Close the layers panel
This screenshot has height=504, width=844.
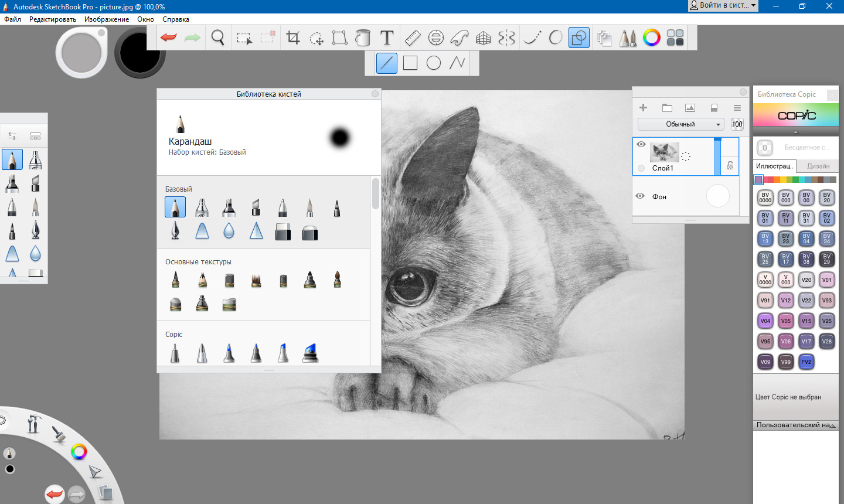[743, 92]
